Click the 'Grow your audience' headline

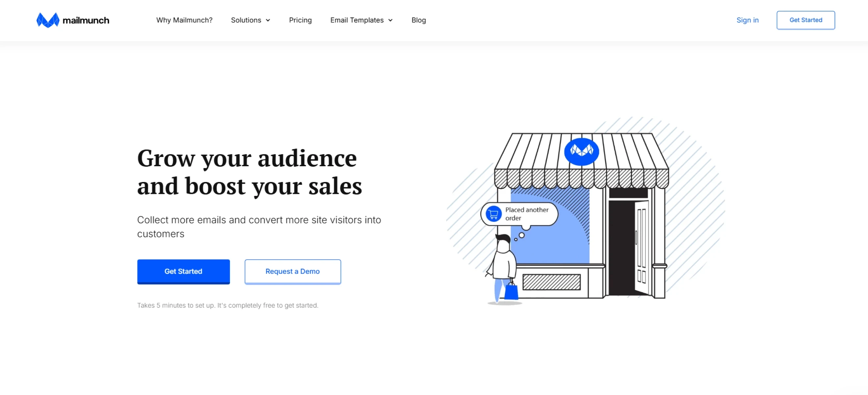pyautogui.click(x=249, y=172)
